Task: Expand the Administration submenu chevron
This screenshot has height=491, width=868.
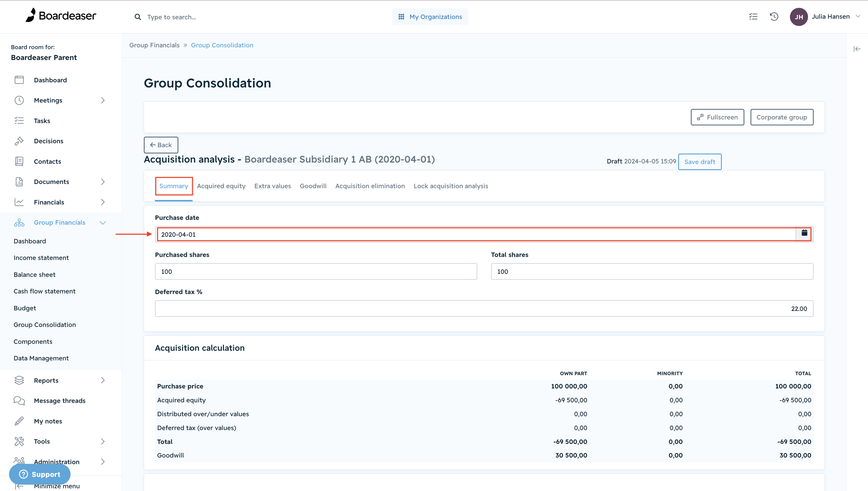Action: [103, 462]
